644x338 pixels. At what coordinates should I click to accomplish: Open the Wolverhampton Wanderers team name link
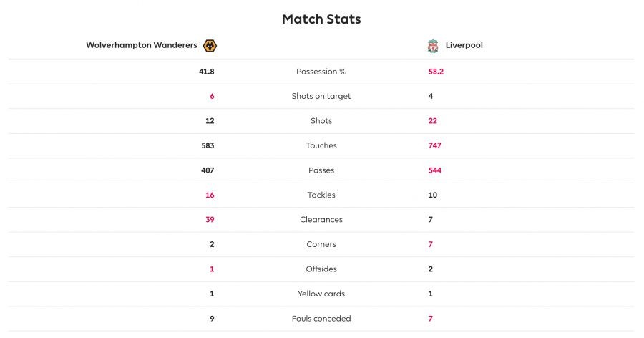click(141, 45)
